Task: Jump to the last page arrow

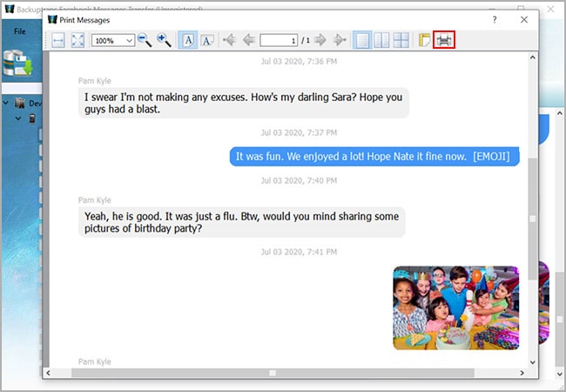Action: tap(339, 40)
